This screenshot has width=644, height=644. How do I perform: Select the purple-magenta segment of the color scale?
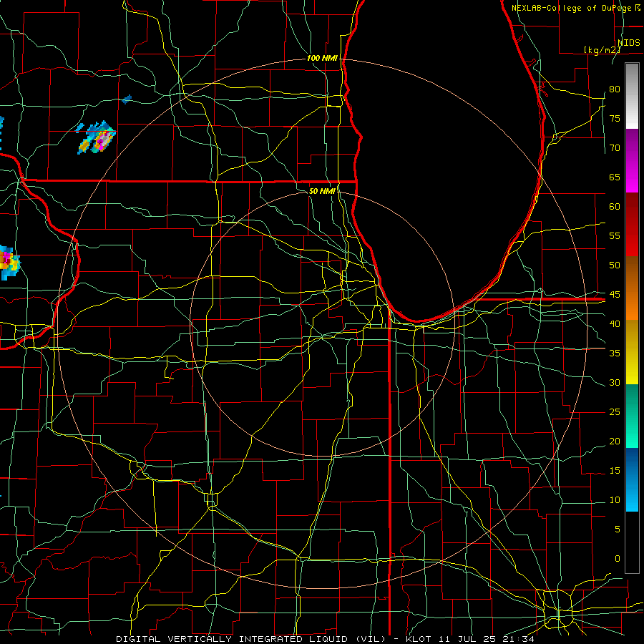click(632, 160)
